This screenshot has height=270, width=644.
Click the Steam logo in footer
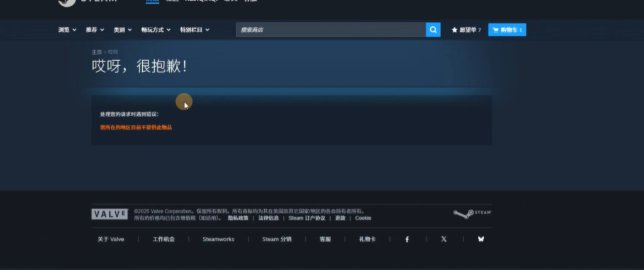coord(472,214)
